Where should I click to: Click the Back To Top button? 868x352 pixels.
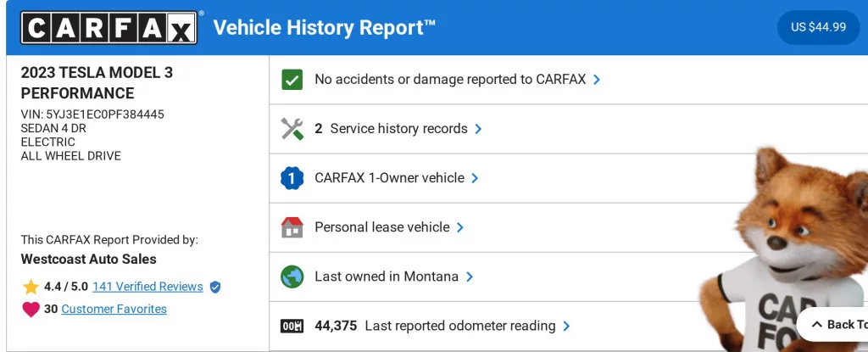[836, 324]
